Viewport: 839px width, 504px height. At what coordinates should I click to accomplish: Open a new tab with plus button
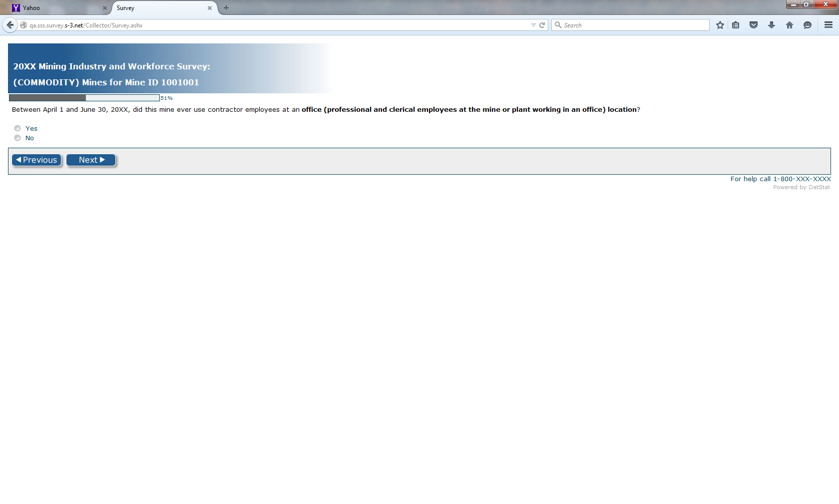[226, 8]
